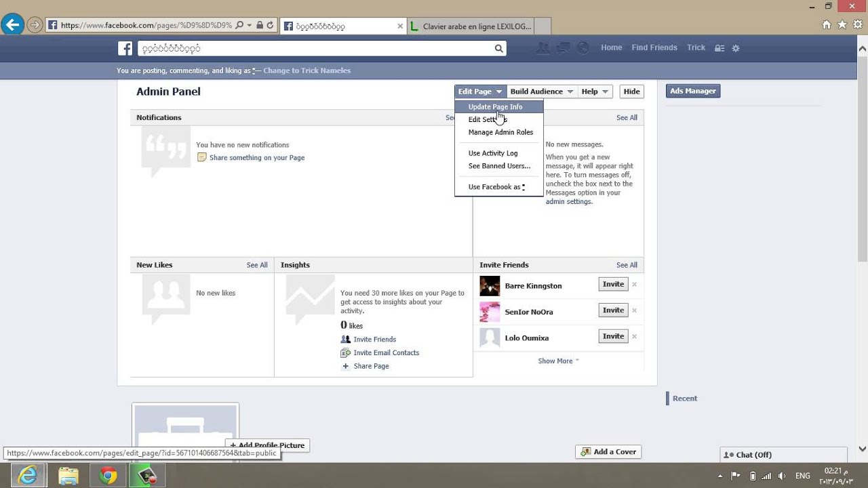Switch to the Clavier arabe LEXILOGOS tab
This screenshot has width=868, height=488.
point(471,26)
